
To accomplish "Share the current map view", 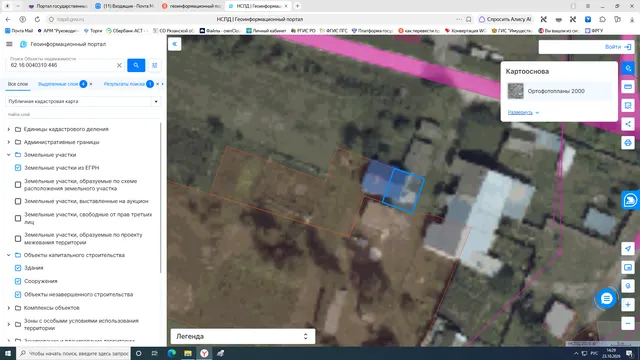I will click(628, 124).
